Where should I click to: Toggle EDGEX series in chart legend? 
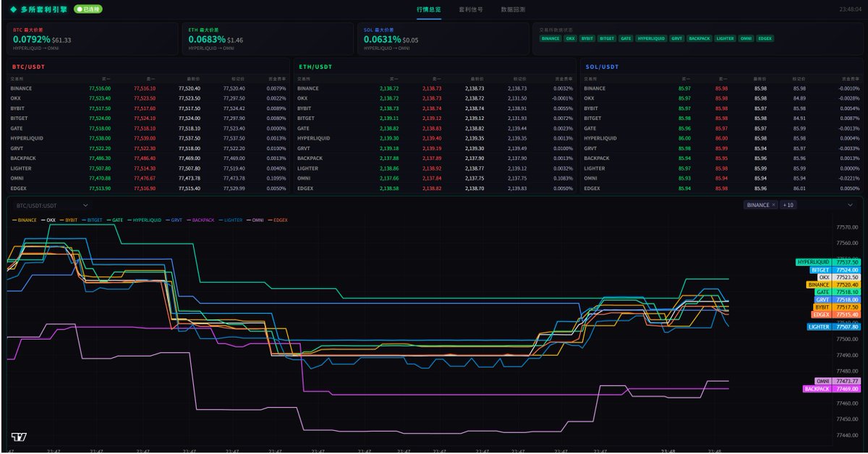click(278, 220)
